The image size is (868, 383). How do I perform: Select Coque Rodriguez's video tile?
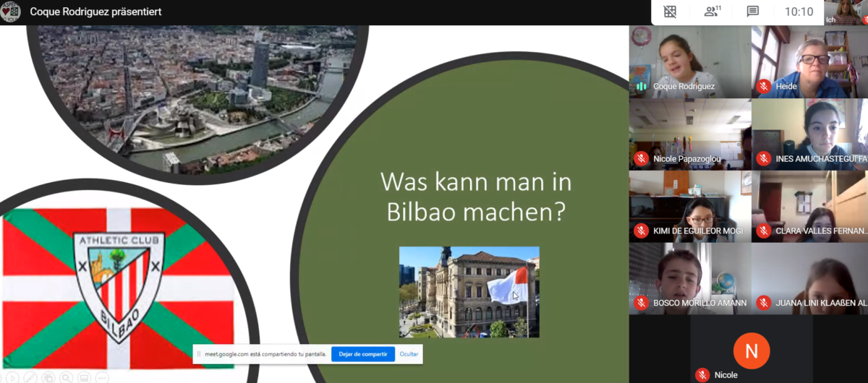(x=690, y=61)
